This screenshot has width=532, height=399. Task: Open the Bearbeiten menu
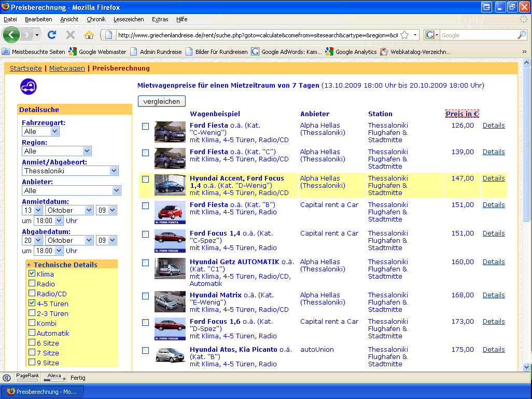[38, 19]
